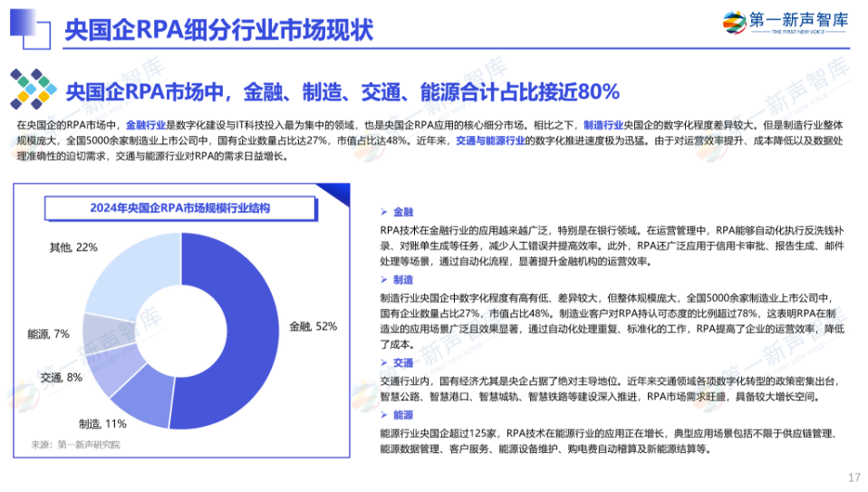Click the text 能源行业央国企超过125家
Screen dimensions: 868x492
click(x=439, y=433)
